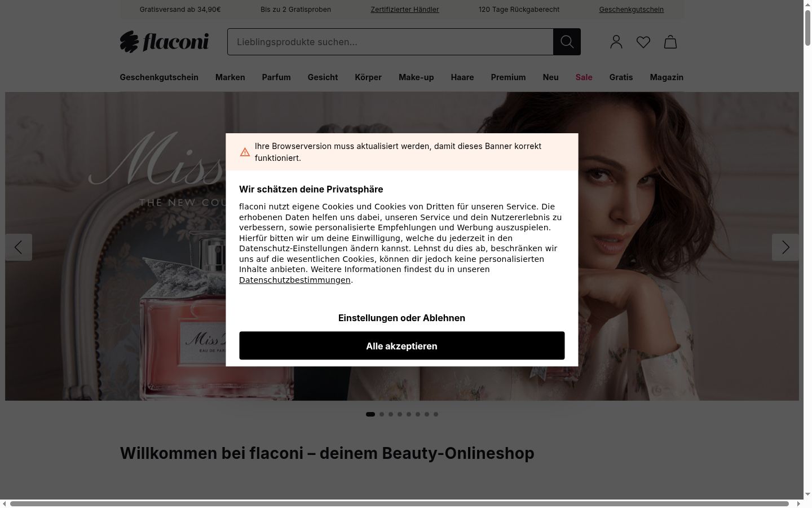Click the search magnifier button
812x508 pixels.
(567, 42)
